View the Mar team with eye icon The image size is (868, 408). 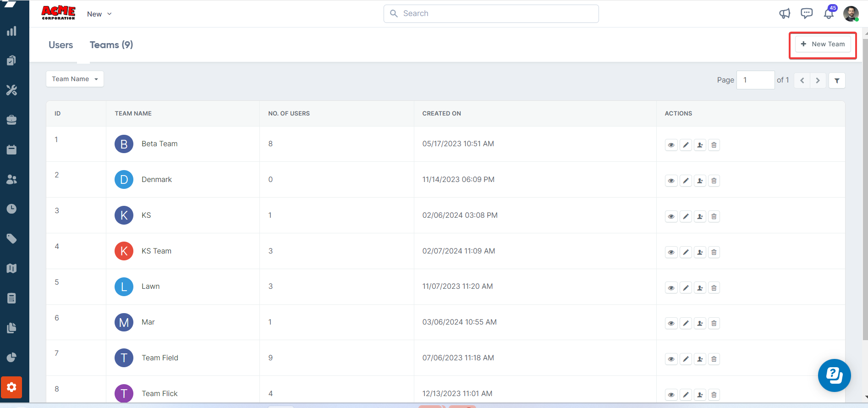[671, 324]
